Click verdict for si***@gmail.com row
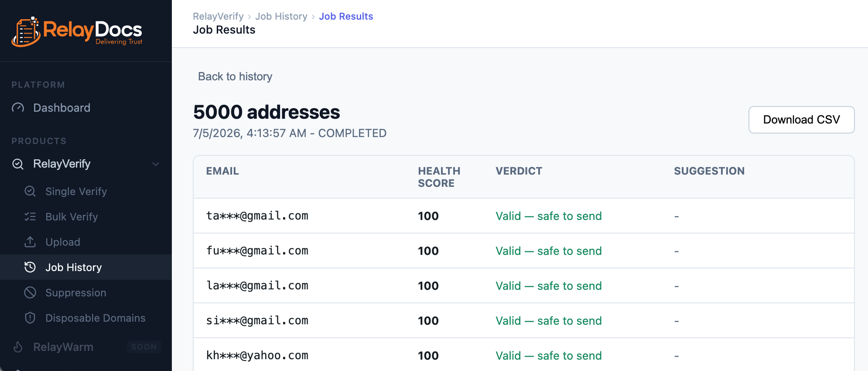This screenshot has width=868, height=371. 549,321
